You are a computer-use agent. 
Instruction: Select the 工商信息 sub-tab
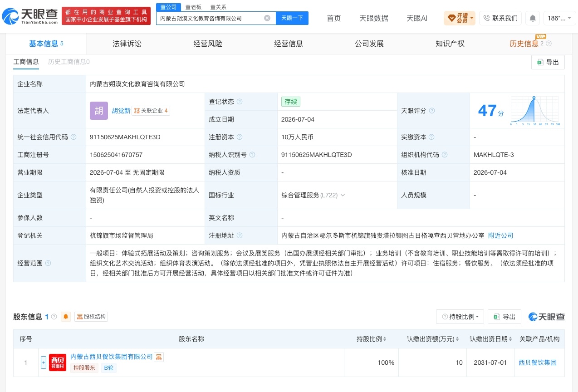tap(26, 62)
